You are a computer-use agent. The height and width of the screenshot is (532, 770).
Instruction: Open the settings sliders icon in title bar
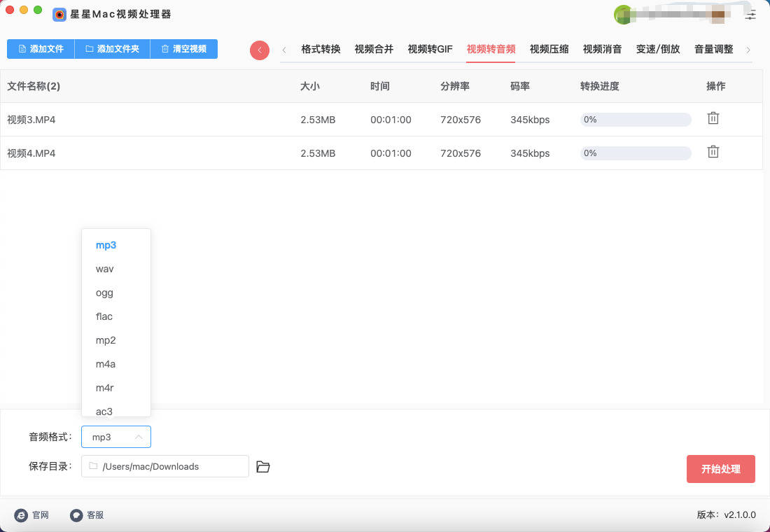751,15
